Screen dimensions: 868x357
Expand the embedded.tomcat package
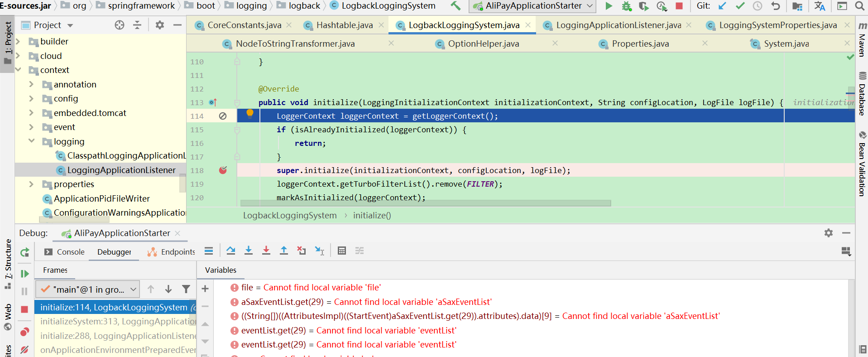(31, 113)
